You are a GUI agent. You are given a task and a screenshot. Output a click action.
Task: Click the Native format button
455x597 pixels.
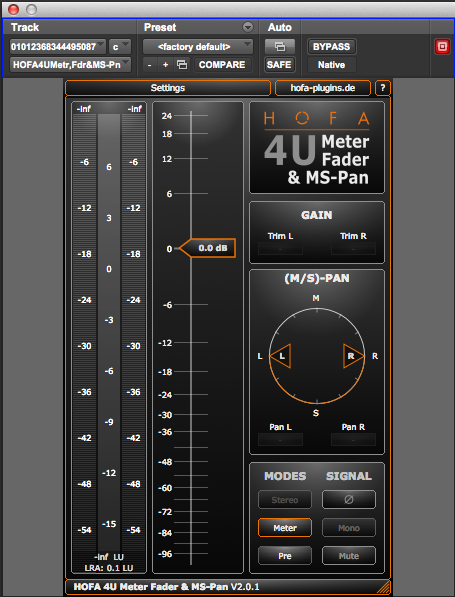pyautogui.click(x=331, y=65)
